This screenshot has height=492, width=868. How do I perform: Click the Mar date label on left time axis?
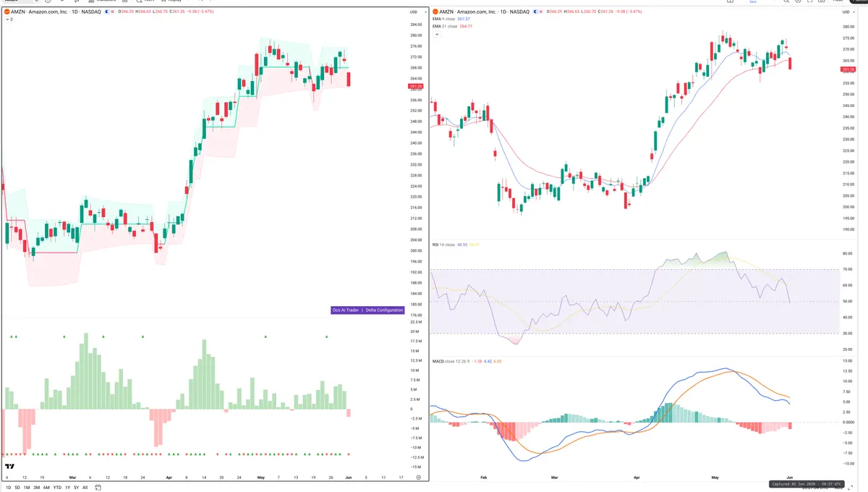(x=73, y=478)
